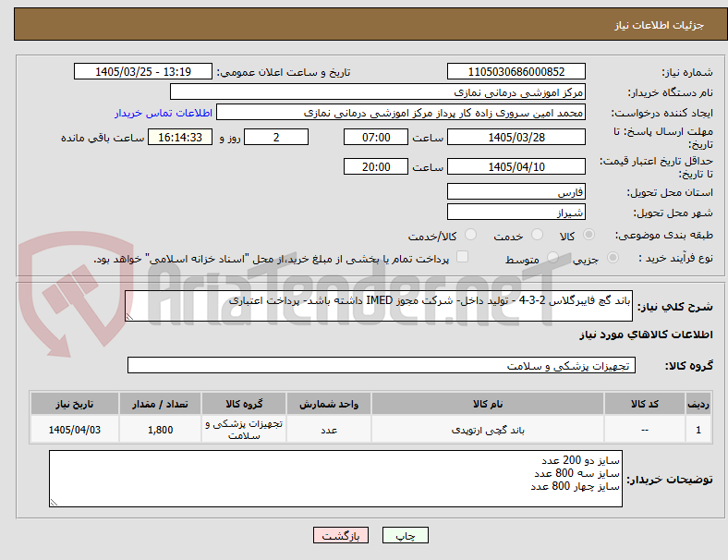This screenshot has width=728, height=560.
Task: Click the unit cell عدد
Action: coord(329,430)
